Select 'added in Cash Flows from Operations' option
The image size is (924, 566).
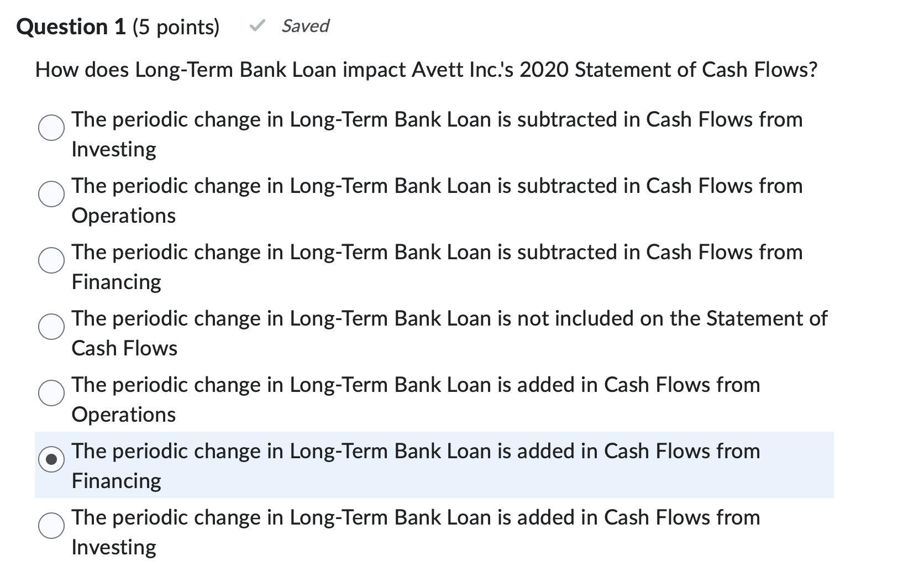[51, 394]
